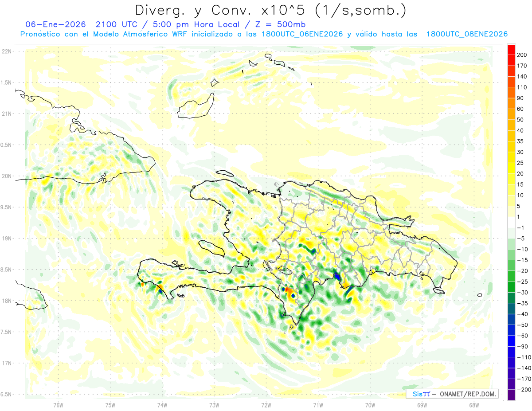Click longitude label "70W"
This screenshot has height=411, width=532.
pos(370,405)
